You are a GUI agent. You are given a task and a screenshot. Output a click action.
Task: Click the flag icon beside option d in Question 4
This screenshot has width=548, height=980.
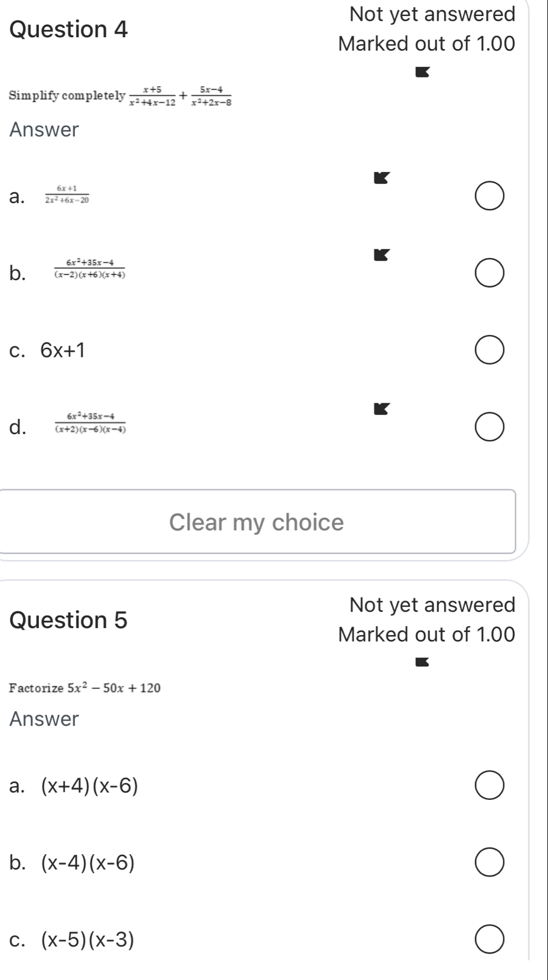click(x=381, y=408)
